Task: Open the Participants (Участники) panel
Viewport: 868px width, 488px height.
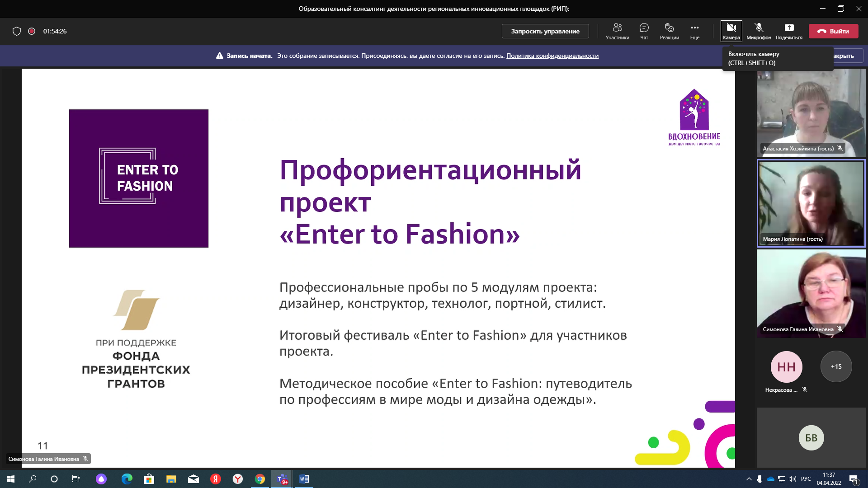Action: (x=617, y=31)
